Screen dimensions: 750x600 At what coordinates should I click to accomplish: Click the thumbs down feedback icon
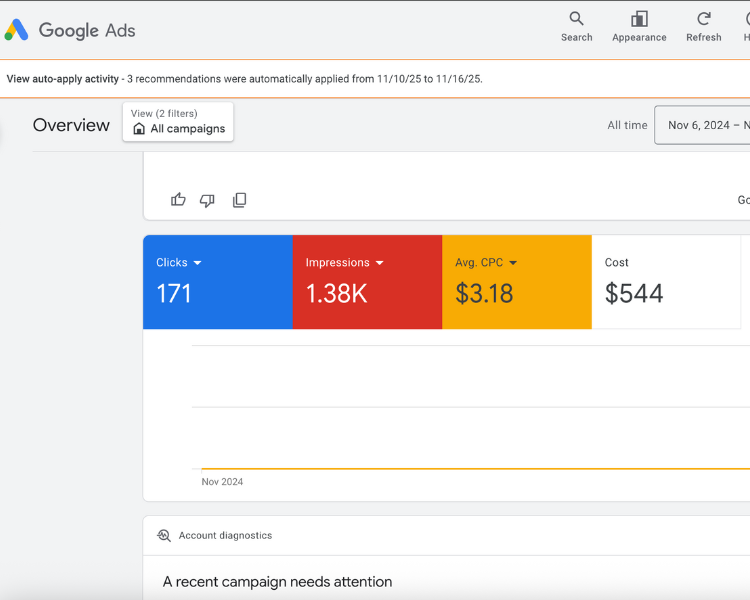207,200
